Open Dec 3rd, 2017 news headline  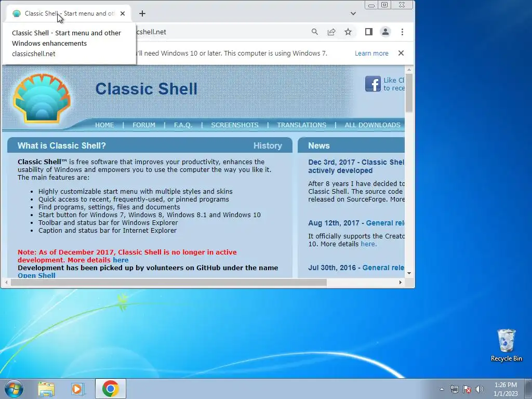[356, 166]
